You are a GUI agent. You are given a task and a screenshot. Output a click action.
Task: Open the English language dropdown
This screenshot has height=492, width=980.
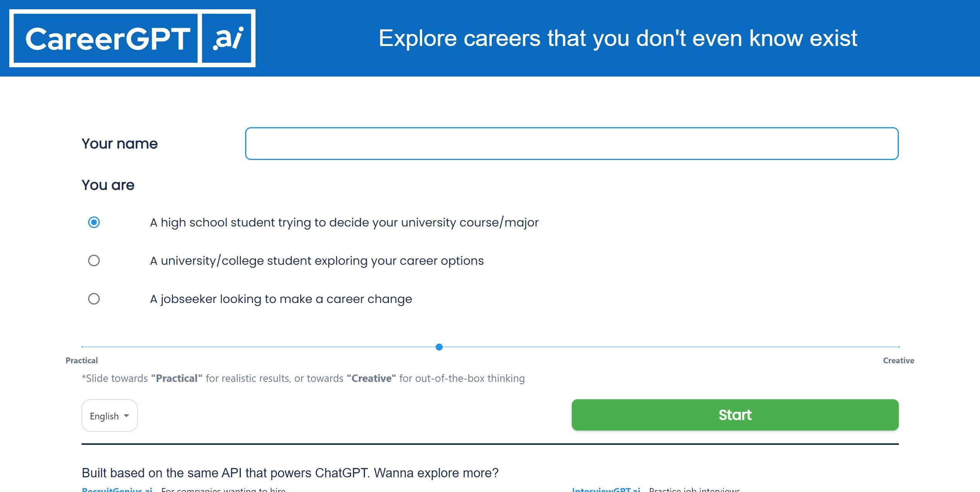(109, 415)
